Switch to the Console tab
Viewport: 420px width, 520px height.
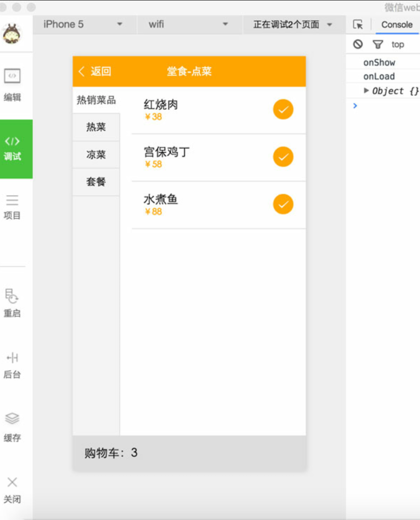[397, 24]
